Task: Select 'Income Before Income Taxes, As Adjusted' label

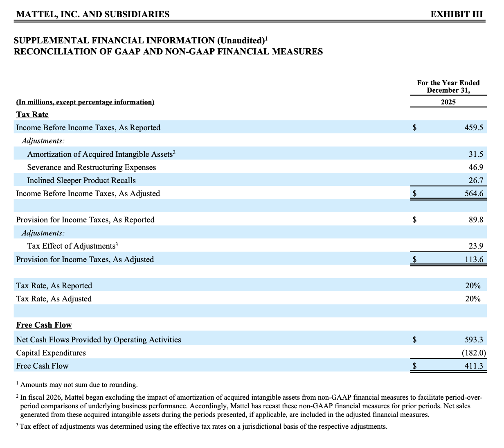Action: pyautogui.click(x=88, y=194)
